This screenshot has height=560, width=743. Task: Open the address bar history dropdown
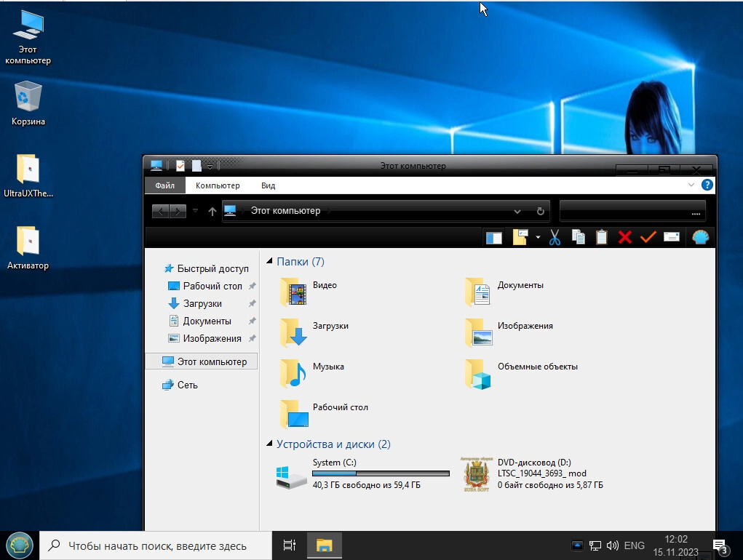517,211
